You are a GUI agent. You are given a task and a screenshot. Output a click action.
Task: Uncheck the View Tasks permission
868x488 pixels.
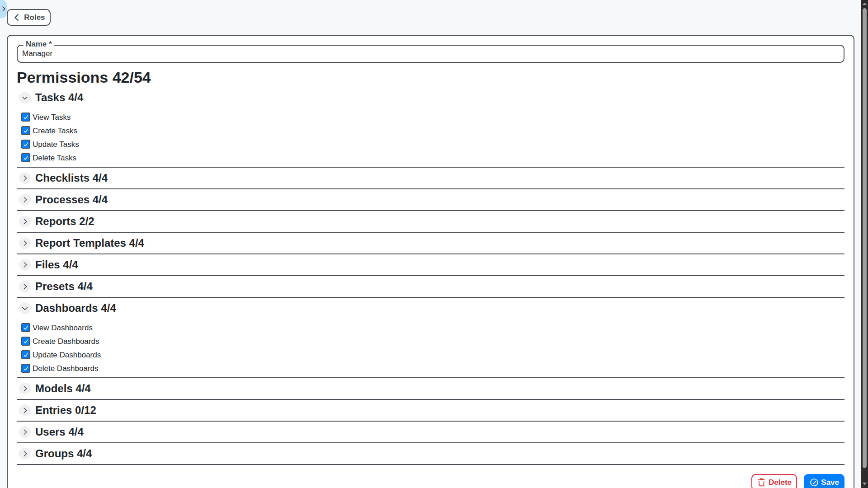[26, 117]
